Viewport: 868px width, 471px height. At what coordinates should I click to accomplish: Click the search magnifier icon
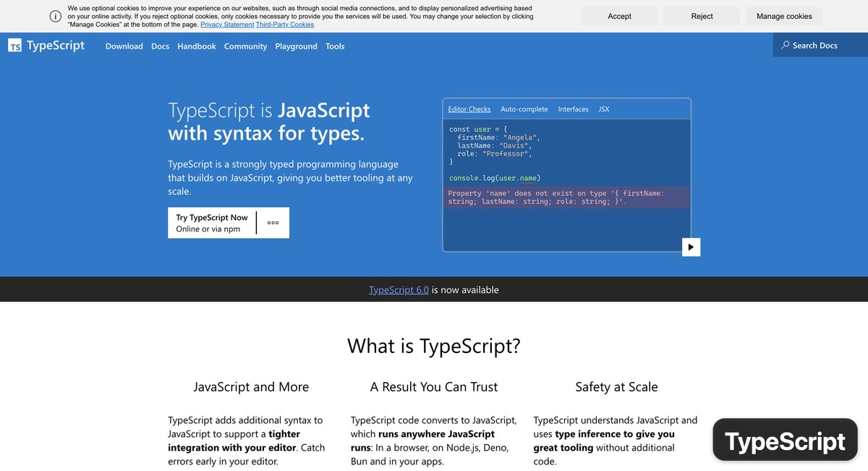point(786,45)
